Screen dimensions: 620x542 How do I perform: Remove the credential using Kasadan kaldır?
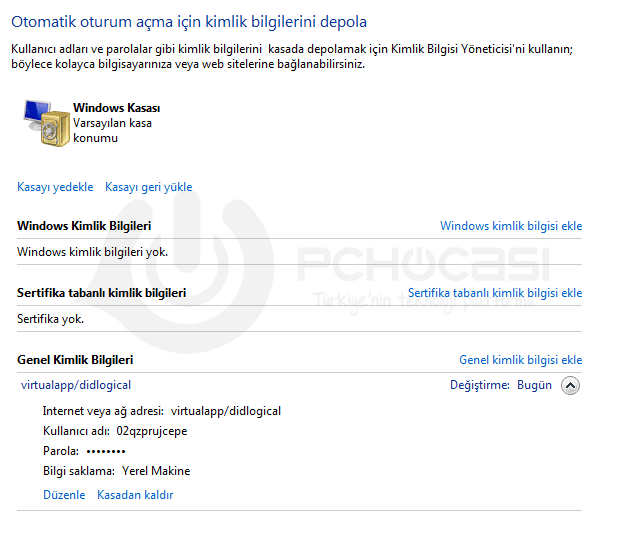(135, 495)
